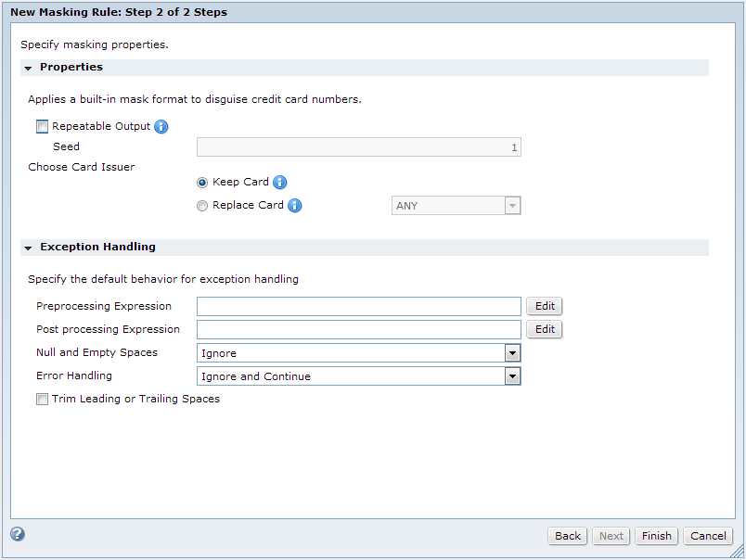This screenshot has height=560, width=746.
Task: Collapse the Exception Handling section
Action: tap(28, 248)
